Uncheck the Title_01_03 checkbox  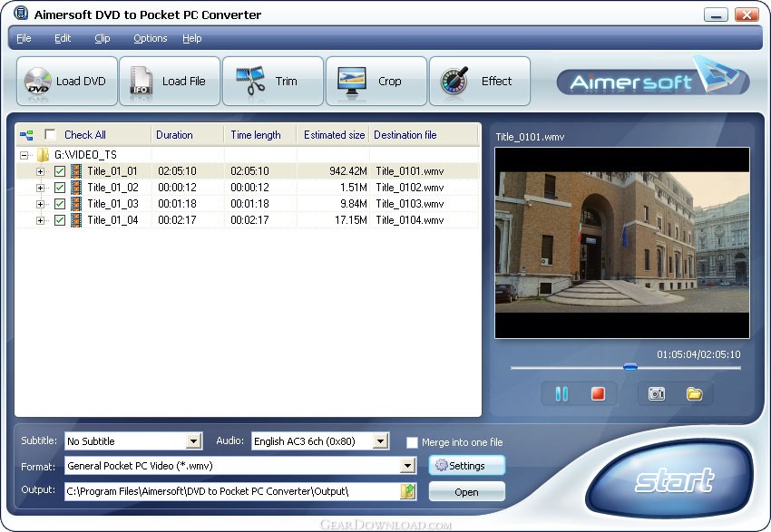point(60,204)
